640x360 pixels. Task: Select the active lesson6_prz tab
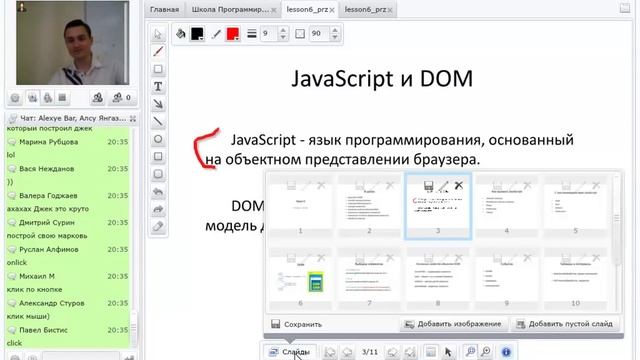pyautogui.click(x=307, y=9)
